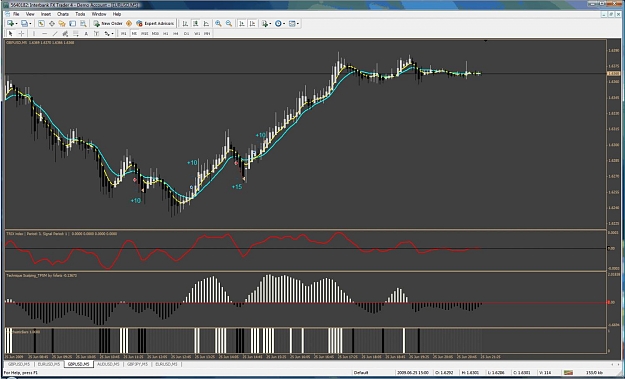Select the arrows drawing tool
Viewport: 625px width, 379px height.
107,33
